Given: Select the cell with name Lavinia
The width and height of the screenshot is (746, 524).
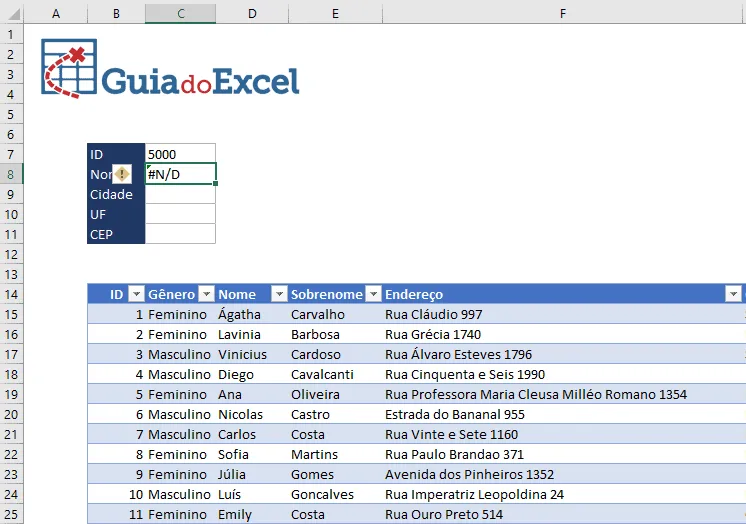Looking at the screenshot, I should 252,334.
